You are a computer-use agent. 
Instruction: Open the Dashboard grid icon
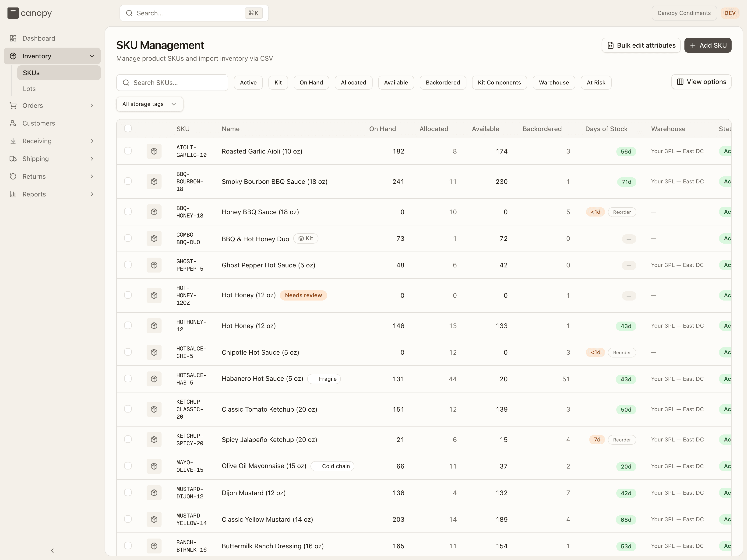click(13, 38)
